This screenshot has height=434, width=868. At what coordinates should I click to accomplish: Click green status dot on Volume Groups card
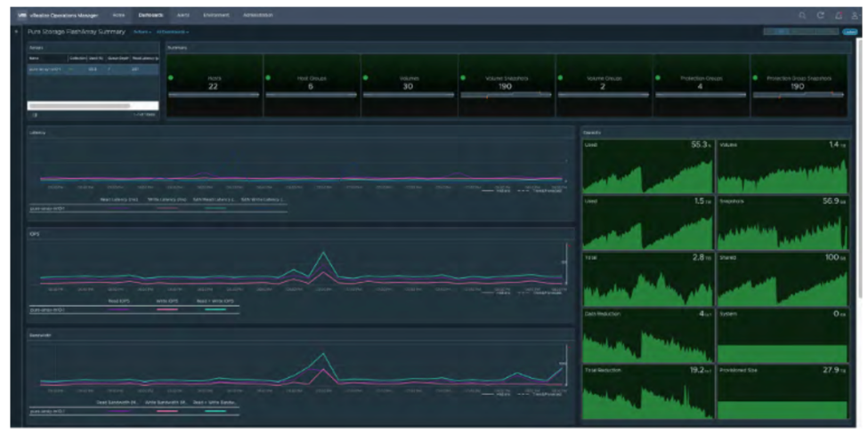coord(560,78)
